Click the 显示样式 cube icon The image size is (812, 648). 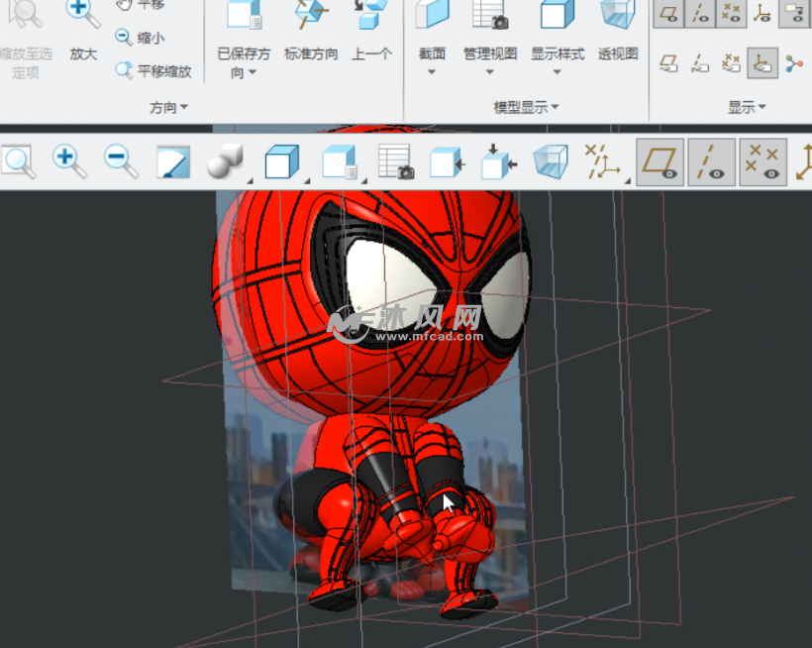tap(558, 15)
